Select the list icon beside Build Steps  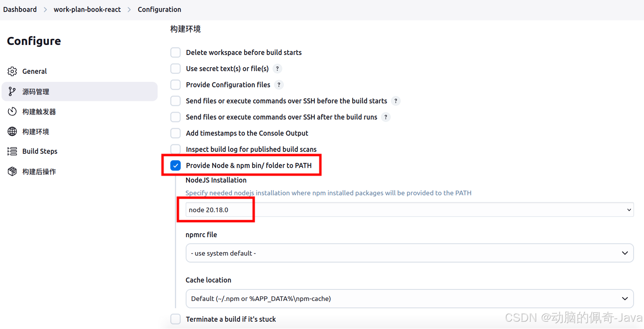12,151
